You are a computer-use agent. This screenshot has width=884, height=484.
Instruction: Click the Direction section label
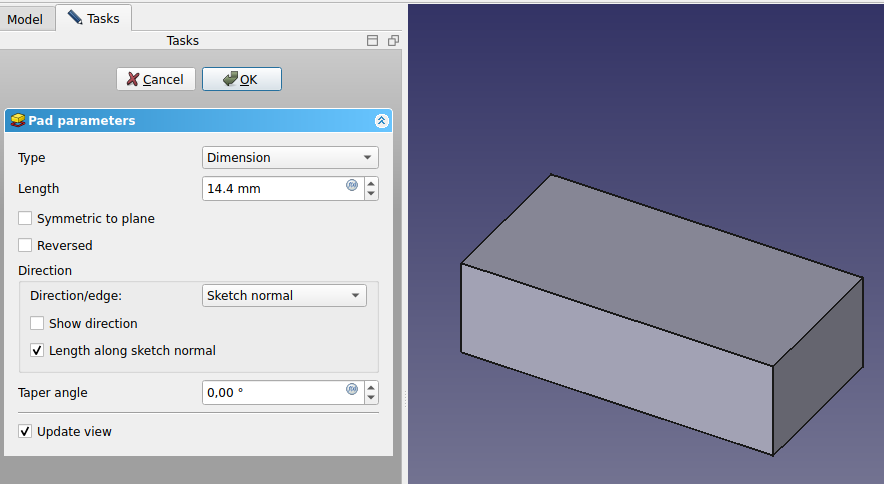[45, 270]
